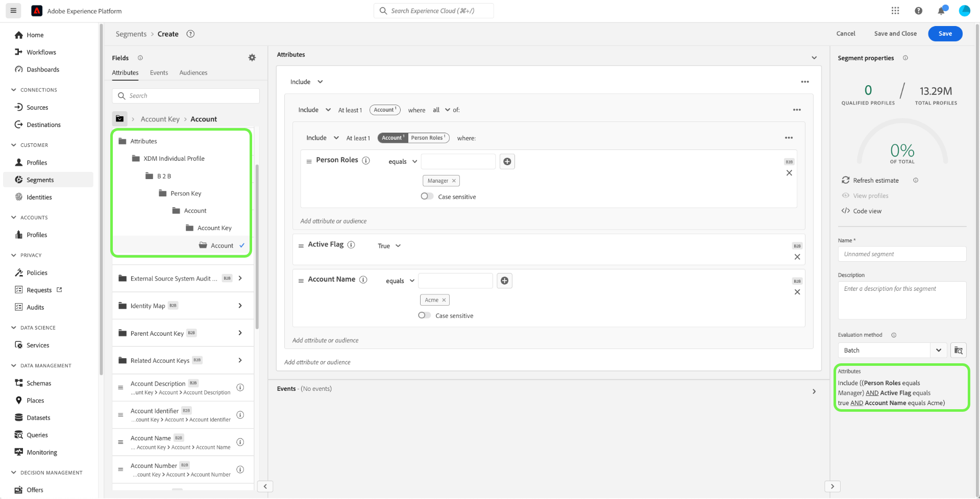The height and width of the screenshot is (499, 980).
Task: Open Person Roles equals operator dropdown
Action: 403,162
